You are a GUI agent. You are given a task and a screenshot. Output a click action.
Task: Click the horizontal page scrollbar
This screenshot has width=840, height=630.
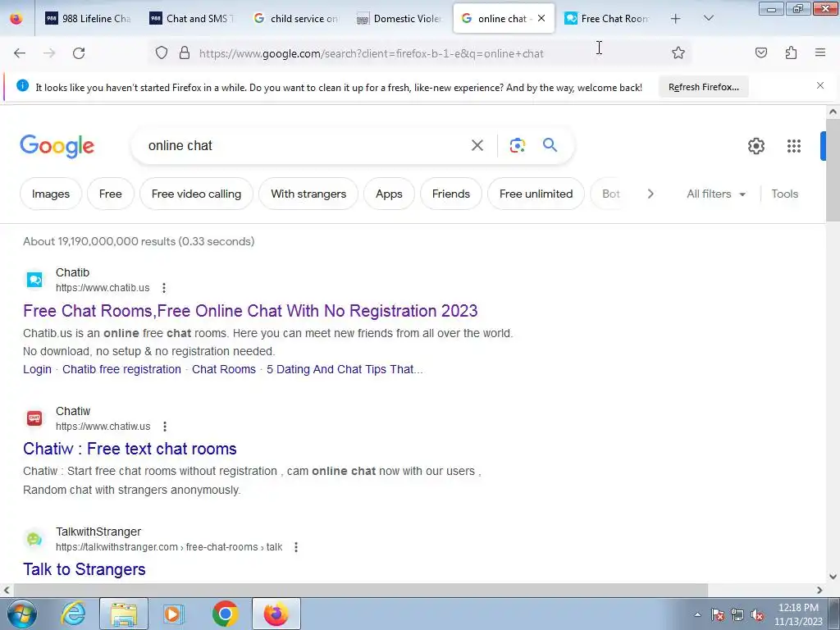point(361,590)
